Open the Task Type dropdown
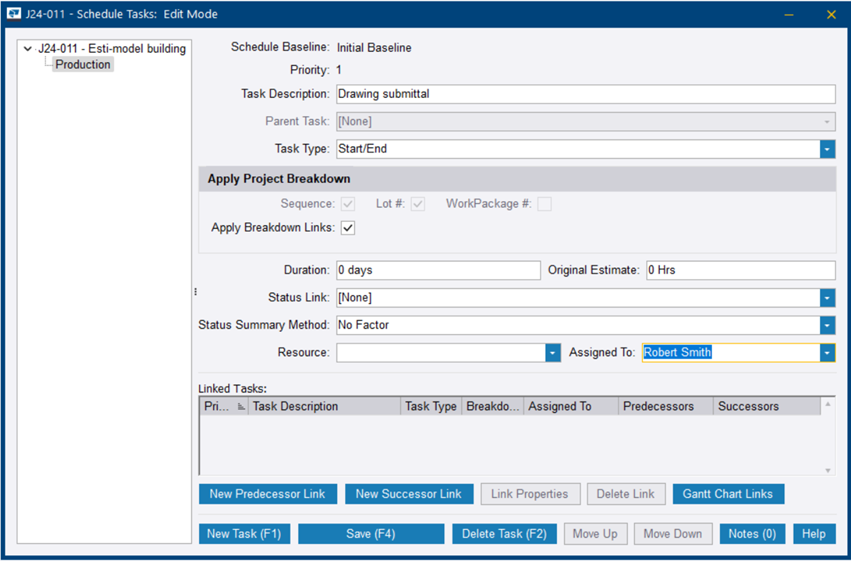 827,149
